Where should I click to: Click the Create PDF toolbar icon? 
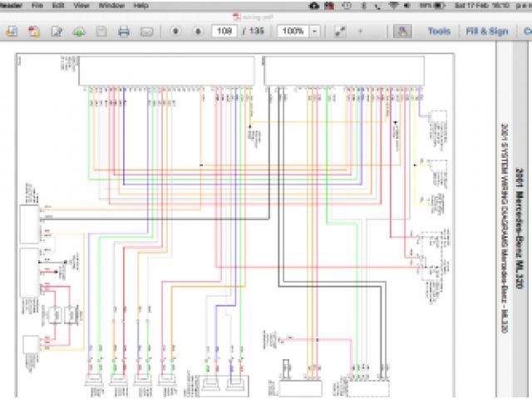(35, 32)
